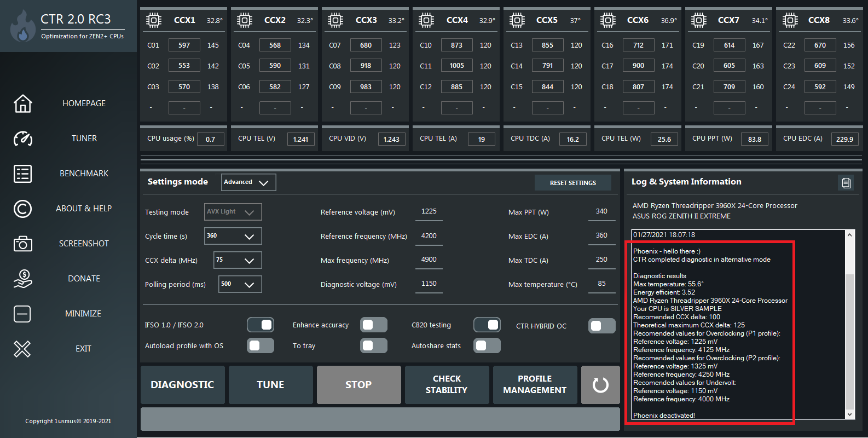Click the Donate hand-with-coin icon

(22, 279)
